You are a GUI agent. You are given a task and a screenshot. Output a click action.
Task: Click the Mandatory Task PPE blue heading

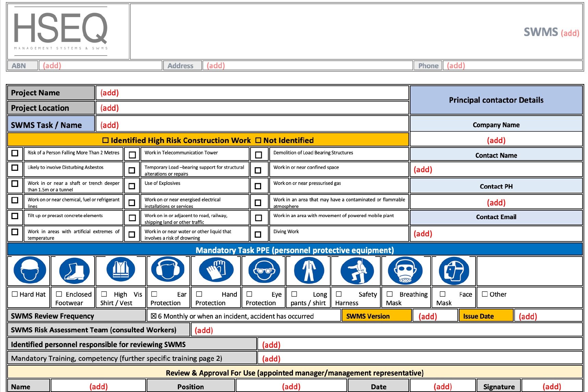[295, 250]
